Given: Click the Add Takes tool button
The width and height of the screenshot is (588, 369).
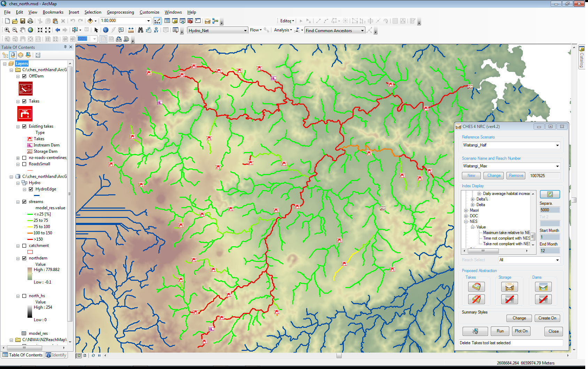Looking at the screenshot, I should [476, 287].
